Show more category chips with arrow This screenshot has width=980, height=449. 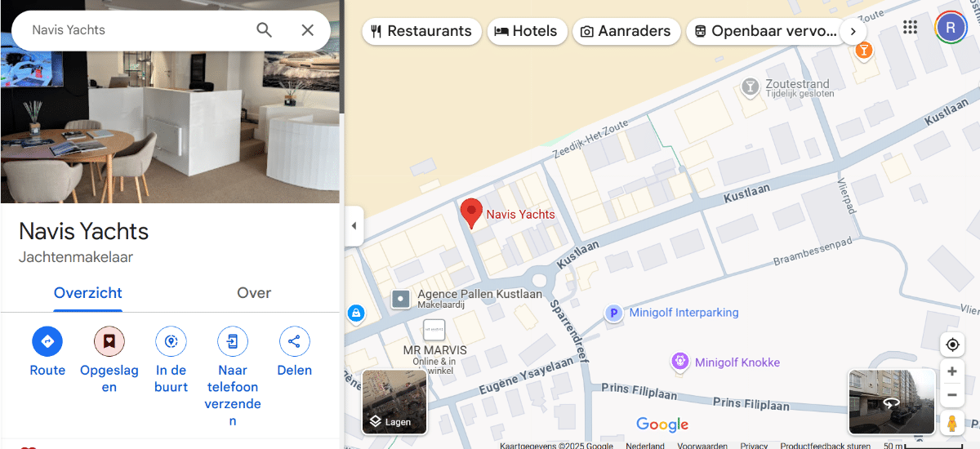tap(853, 32)
